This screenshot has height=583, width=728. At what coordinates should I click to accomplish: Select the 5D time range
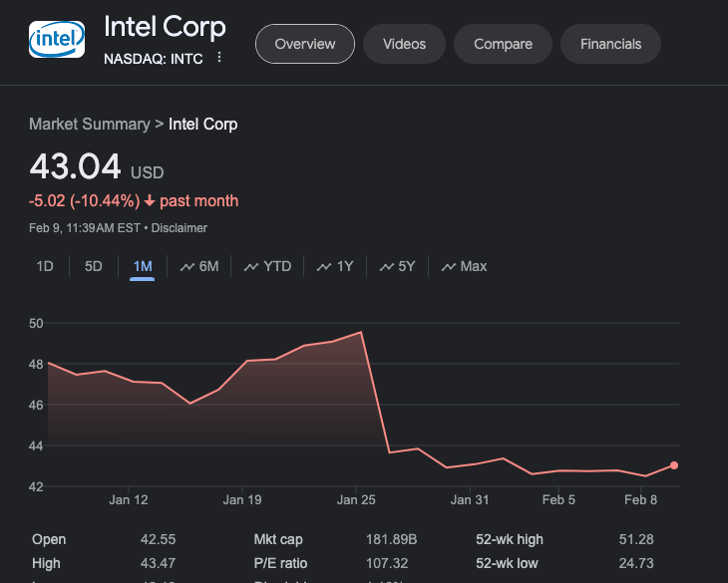pos(93,266)
